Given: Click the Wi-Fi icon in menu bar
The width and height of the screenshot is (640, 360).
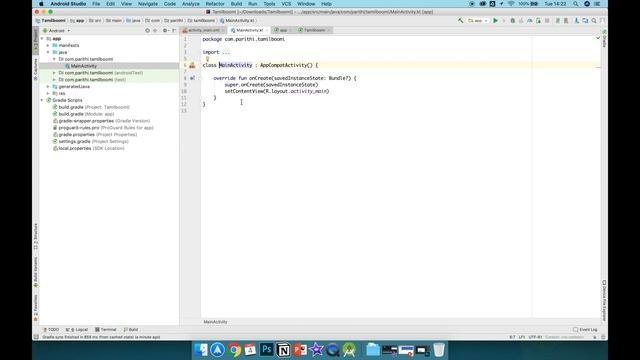Looking at the screenshot, I should [x=511, y=4].
